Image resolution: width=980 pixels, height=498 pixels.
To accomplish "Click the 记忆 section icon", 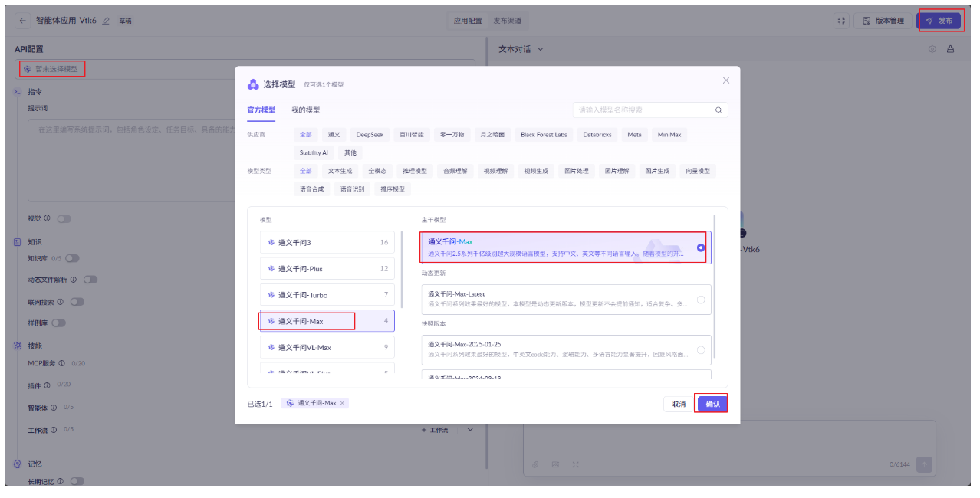I will pos(18,464).
